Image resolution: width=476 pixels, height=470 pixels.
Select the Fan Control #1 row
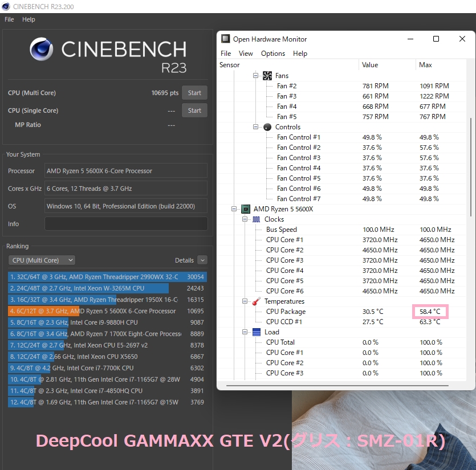342,137
